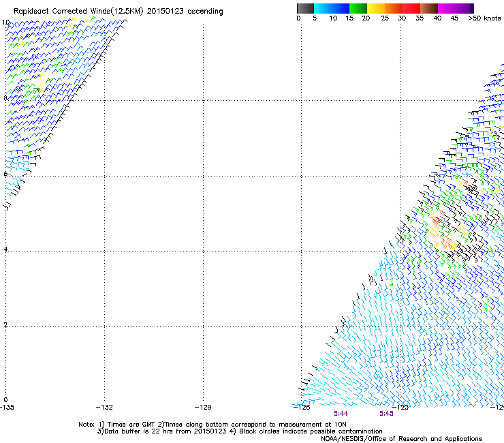This screenshot has width=504, height=443.
Task: Click the latitude 8 axis label
Action: [x=5, y=98]
